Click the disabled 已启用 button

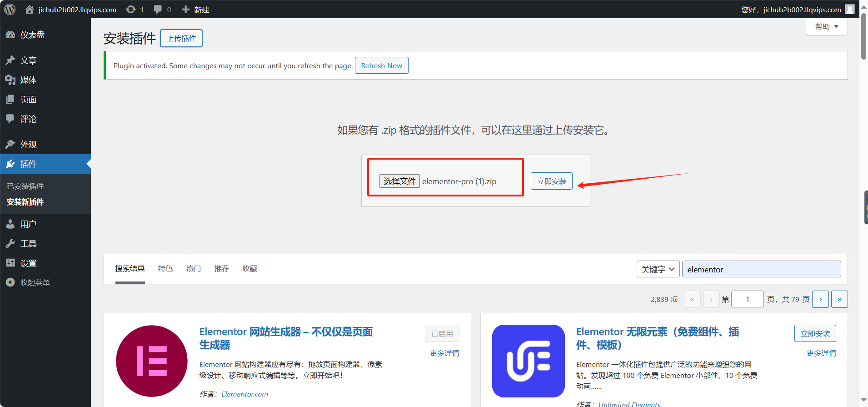[x=442, y=333]
